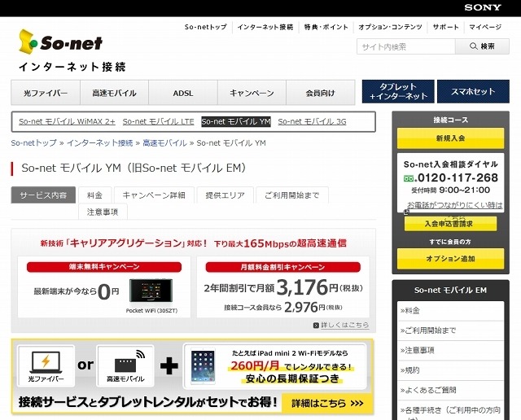Click the 2,976円 price text
Image resolution: width=521 pixels, height=420 pixels.
304,307
